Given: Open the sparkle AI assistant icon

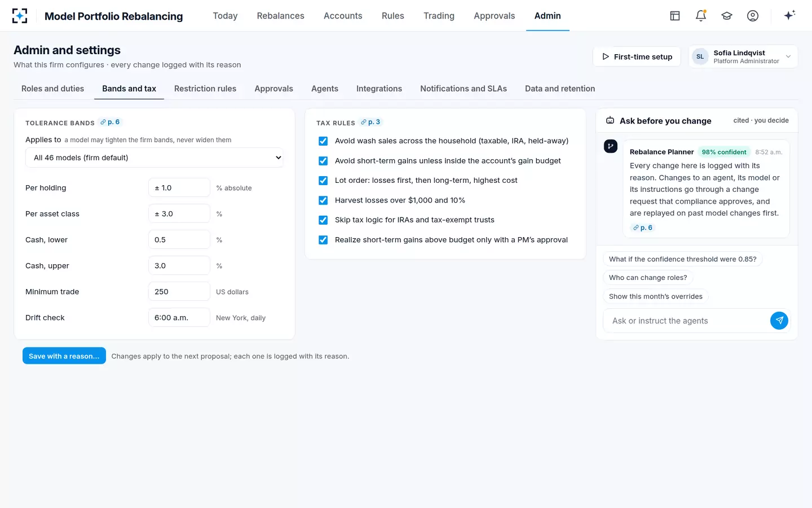Looking at the screenshot, I should (789, 15).
